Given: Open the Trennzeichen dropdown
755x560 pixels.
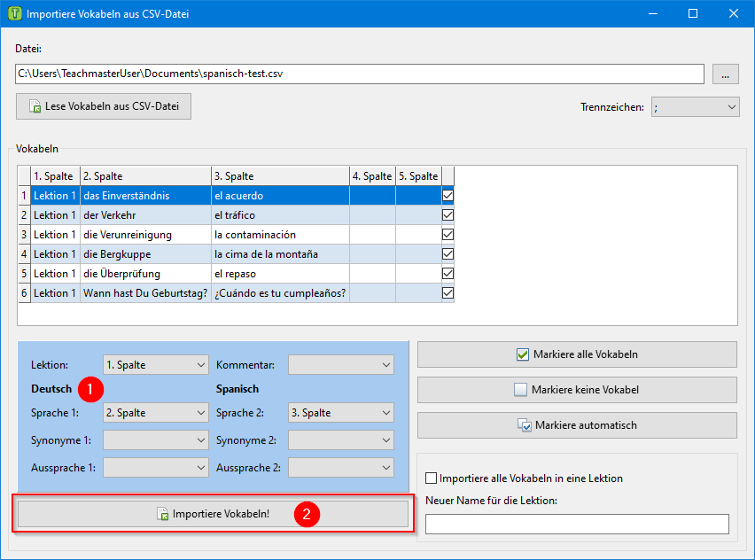Looking at the screenshot, I should click(695, 106).
